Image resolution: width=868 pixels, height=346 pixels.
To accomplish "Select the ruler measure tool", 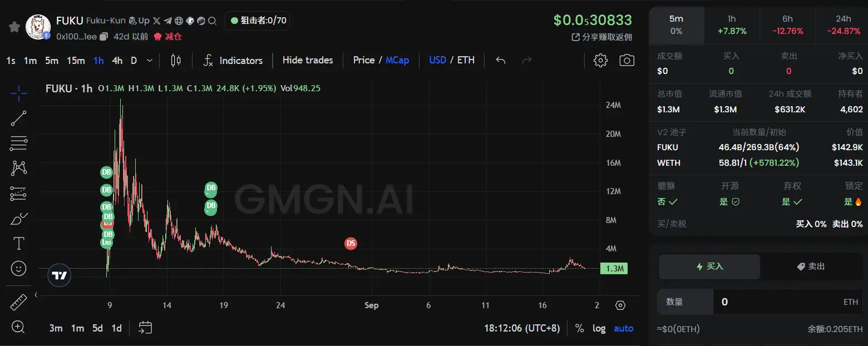I will 19,302.
